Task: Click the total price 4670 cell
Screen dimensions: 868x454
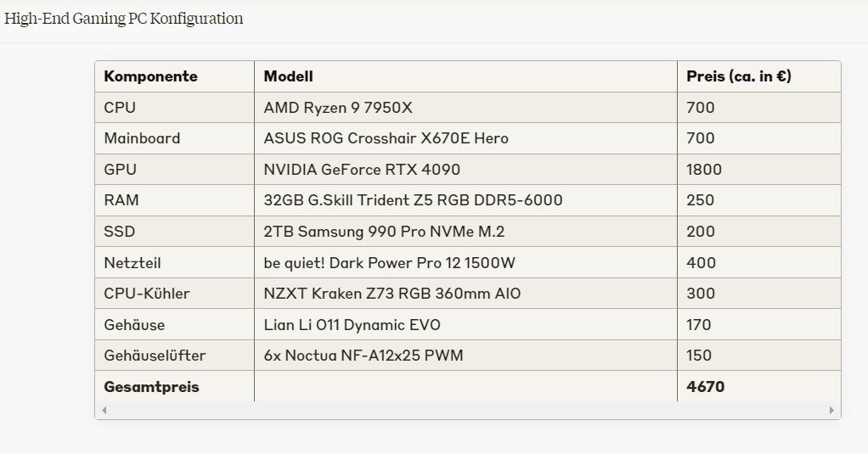Action: (759, 386)
